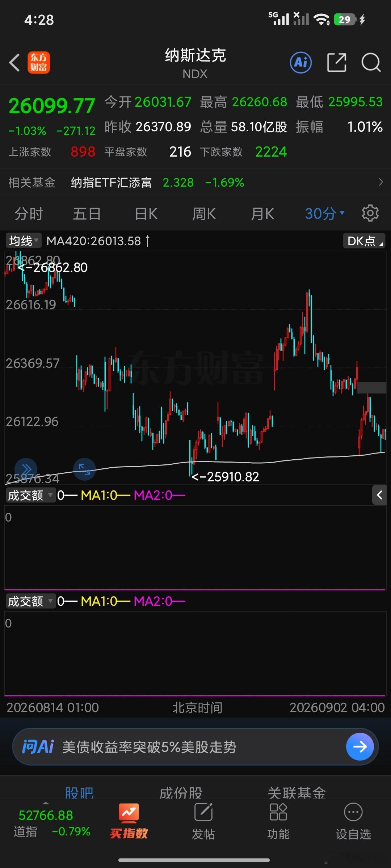Viewport: 391px width, 868px height.
Task: Open the 30分 period dropdown
Action: (x=325, y=213)
